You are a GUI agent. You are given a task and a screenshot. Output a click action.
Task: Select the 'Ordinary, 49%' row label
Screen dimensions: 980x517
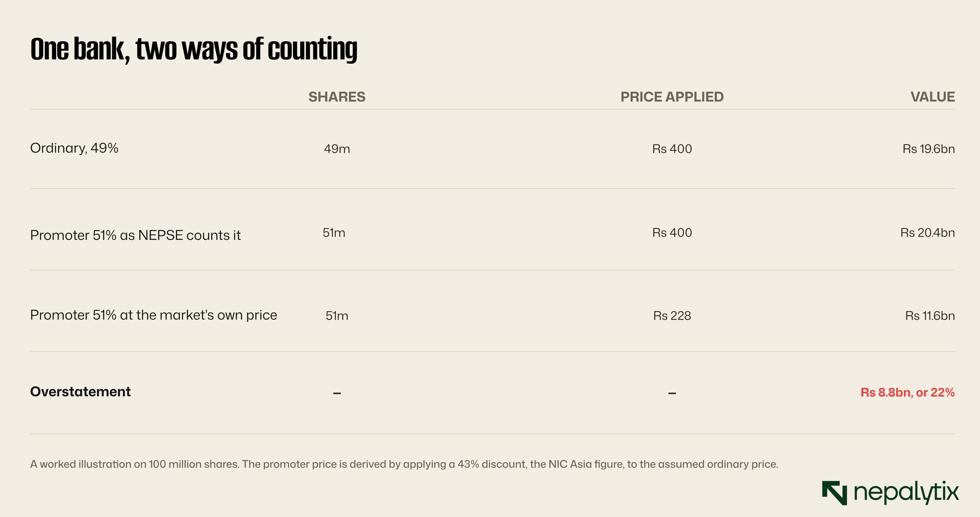pos(75,148)
